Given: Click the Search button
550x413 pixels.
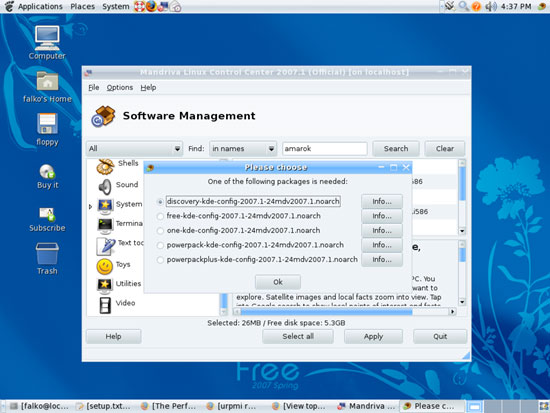Looking at the screenshot, I should [x=396, y=149].
